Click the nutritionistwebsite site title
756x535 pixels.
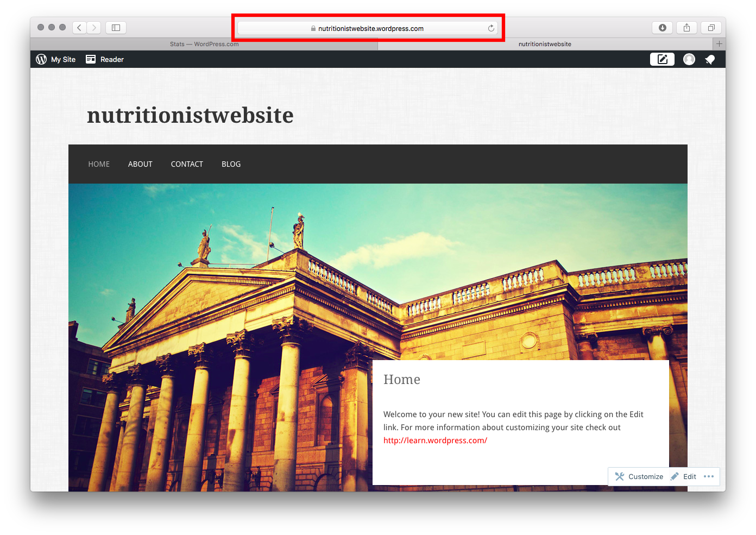tap(190, 115)
